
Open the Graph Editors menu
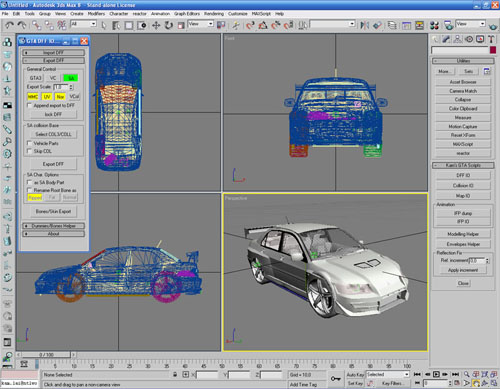tap(187, 14)
